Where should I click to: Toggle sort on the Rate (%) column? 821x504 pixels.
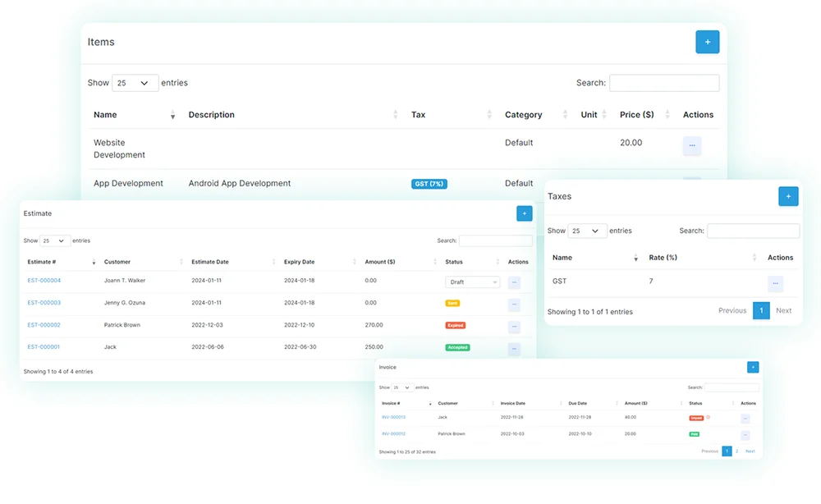pyautogui.click(x=755, y=258)
